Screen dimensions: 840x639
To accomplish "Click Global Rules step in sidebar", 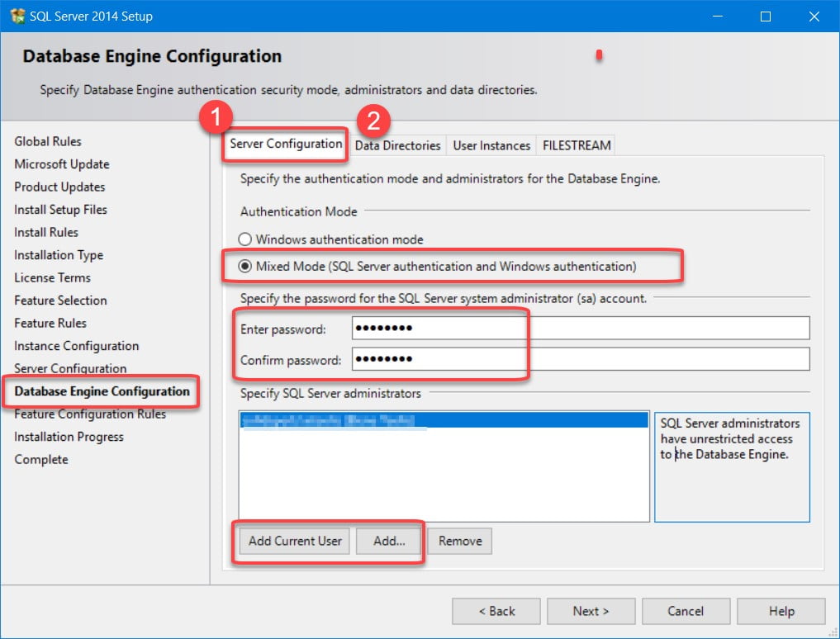I will [48, 141].
